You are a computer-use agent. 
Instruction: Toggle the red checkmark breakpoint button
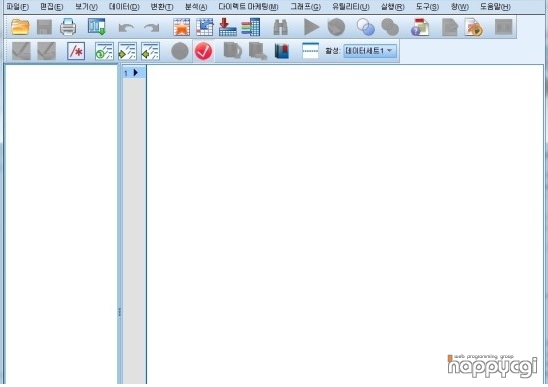(203, 51)
